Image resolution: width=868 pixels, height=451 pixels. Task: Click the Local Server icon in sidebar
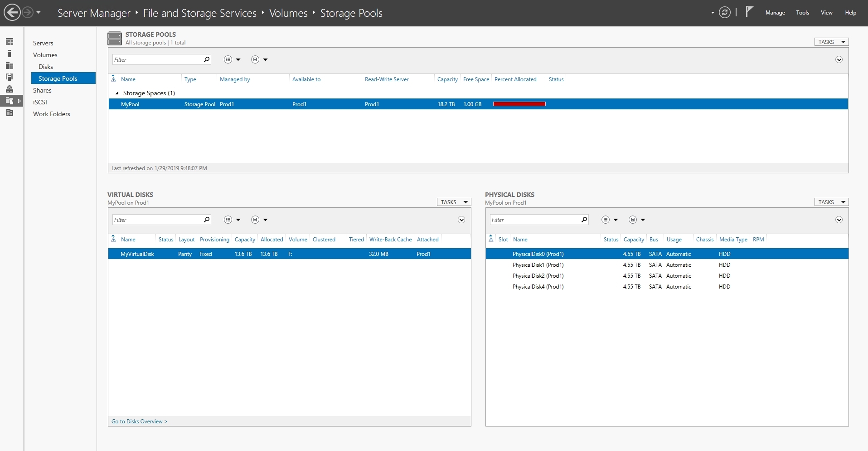tap(10, 53)
